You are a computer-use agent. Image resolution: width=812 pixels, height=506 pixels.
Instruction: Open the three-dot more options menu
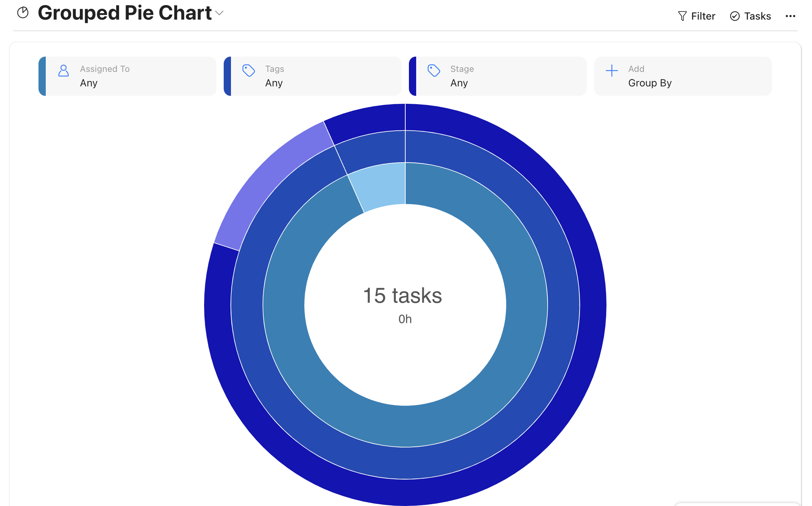790,16
